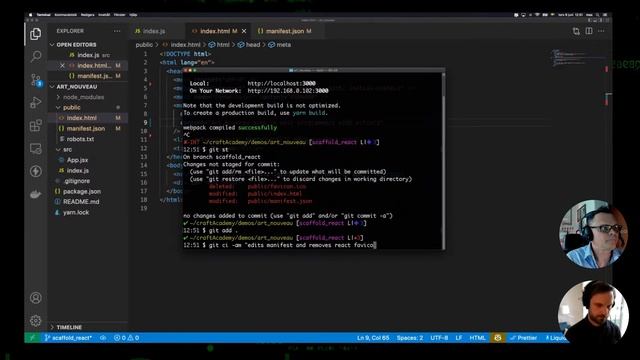Viewport: 640px width, 360px height.
Task: Expand the node_modules folder
Action: click(x=83, y=97)
